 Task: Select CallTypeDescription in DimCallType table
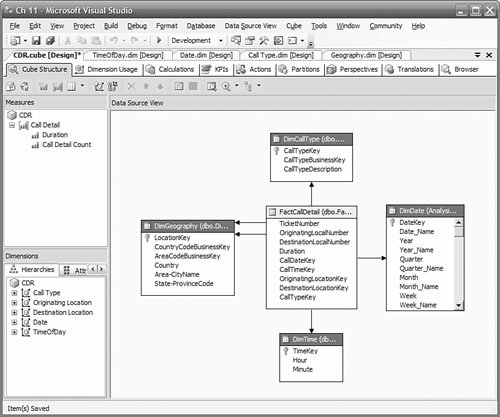pos(313,169)
